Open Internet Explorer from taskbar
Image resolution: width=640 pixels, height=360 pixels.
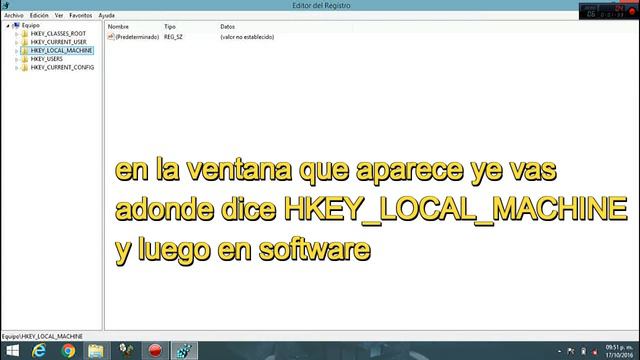39,351
